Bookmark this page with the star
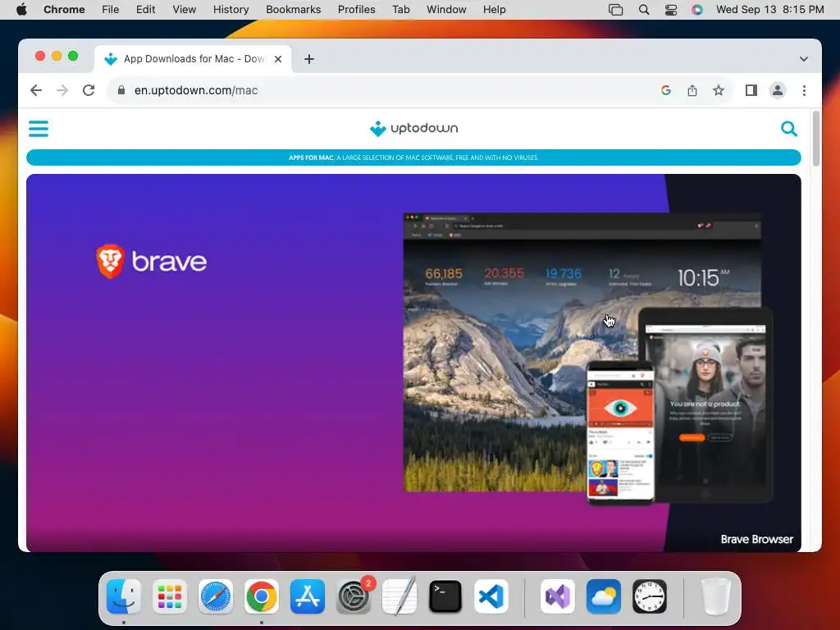 tap(719, 90)
